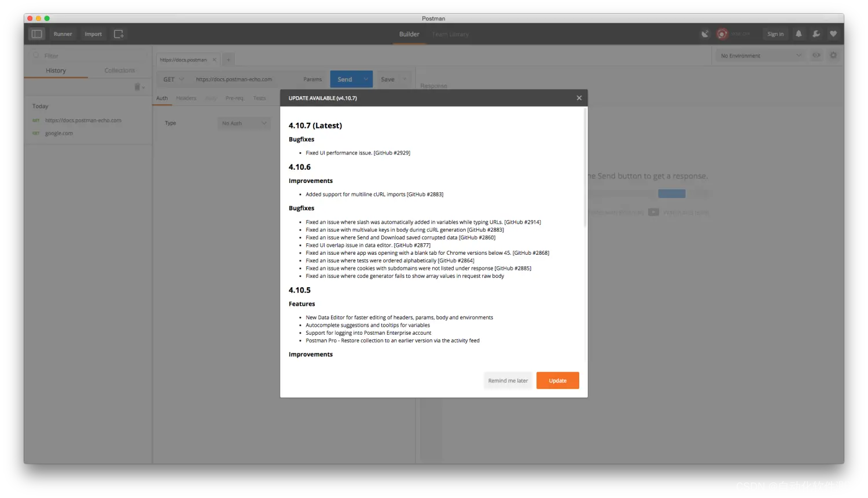Close the update dialog with X
868x498 pixels.
(x=579, y=98)
